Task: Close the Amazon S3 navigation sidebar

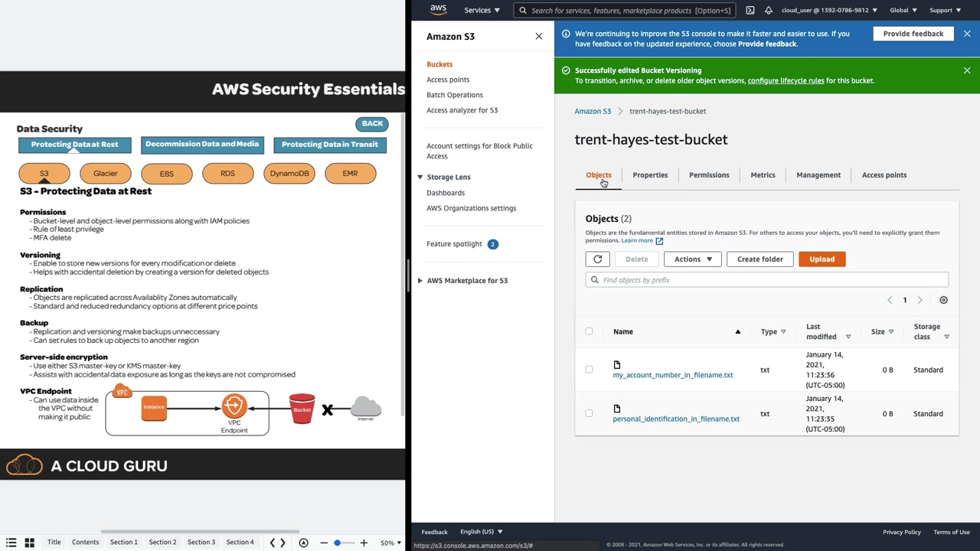Action: click(x=539, y=36)
